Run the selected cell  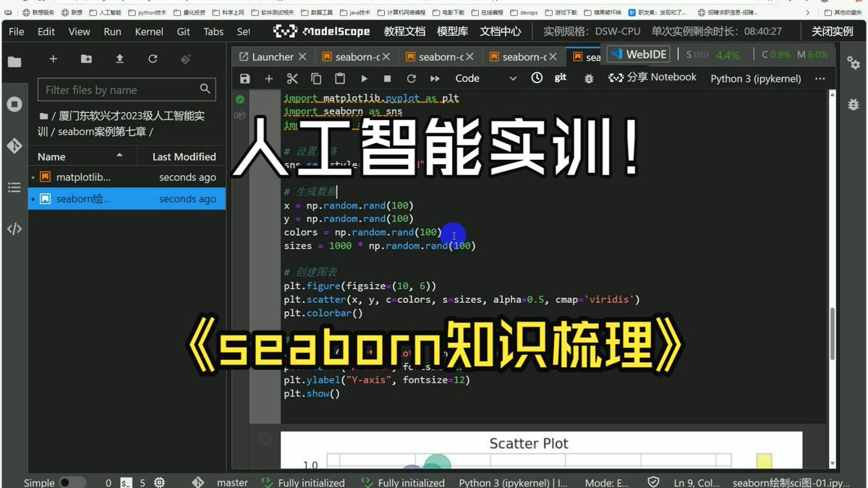[x=364, y=78]
